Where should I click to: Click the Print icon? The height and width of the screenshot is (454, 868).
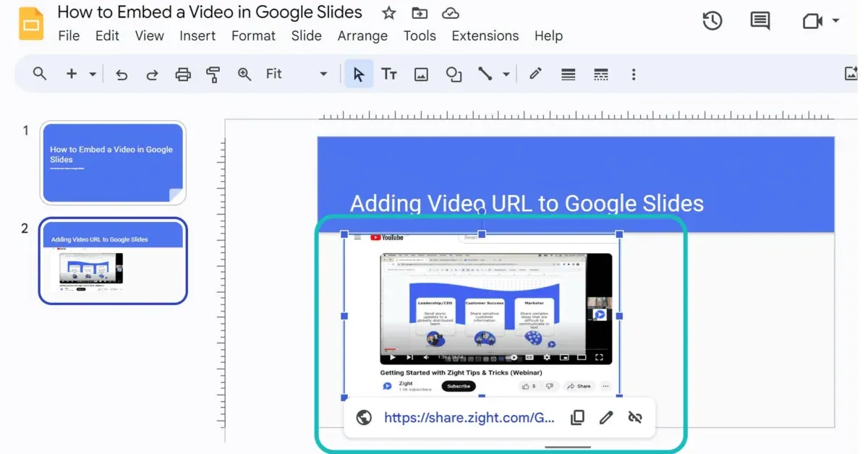[183, 74]
